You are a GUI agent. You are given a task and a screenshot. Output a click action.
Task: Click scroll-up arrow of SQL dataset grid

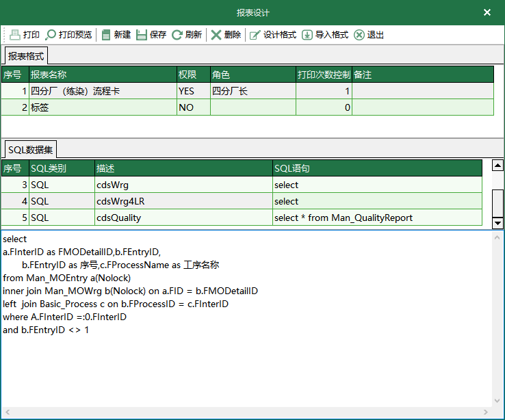click(497, 166)
